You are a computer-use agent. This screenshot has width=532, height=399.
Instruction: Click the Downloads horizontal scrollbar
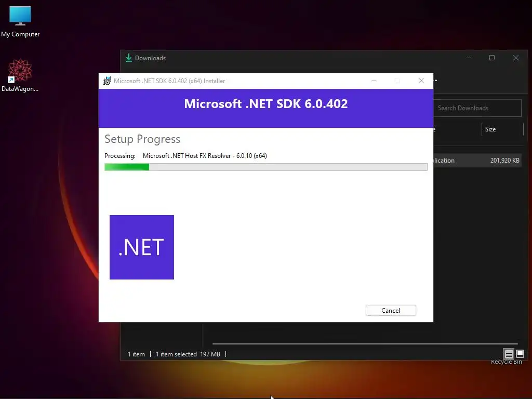[x=365, y=344]
